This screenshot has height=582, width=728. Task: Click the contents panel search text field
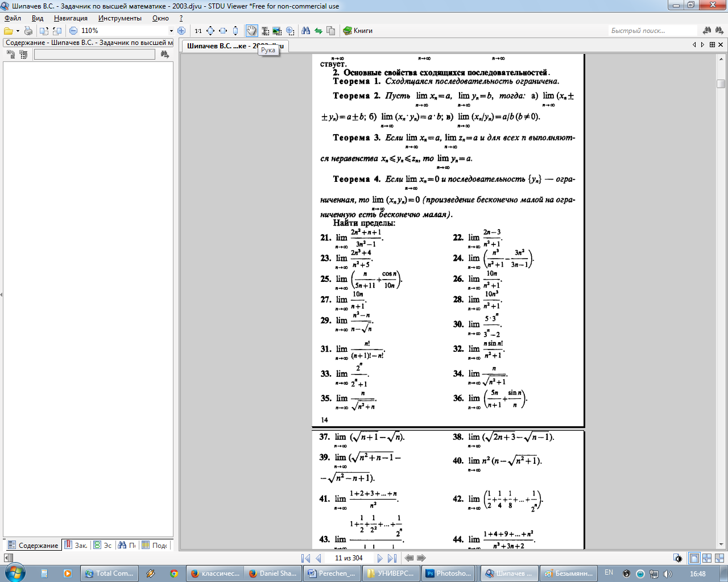[94, 55]
